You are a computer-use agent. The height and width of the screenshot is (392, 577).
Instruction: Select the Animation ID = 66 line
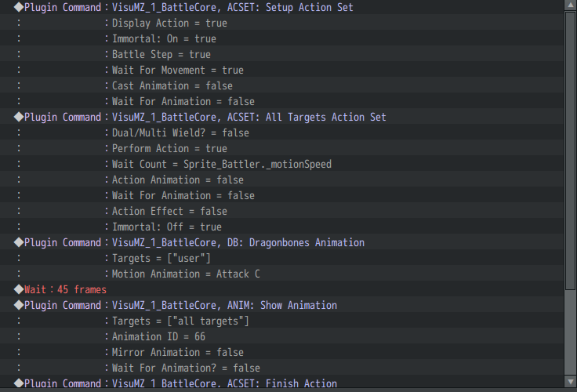pos(158,337)
